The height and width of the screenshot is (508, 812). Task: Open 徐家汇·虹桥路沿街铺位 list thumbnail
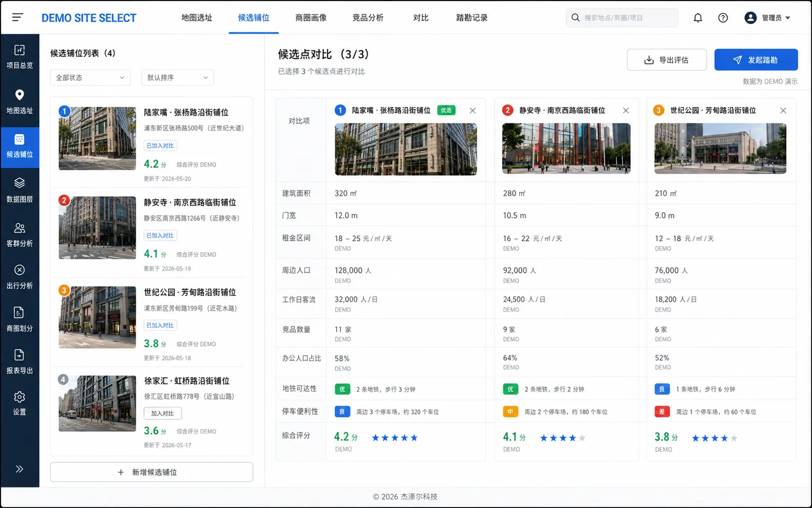(x=97, y=404)
